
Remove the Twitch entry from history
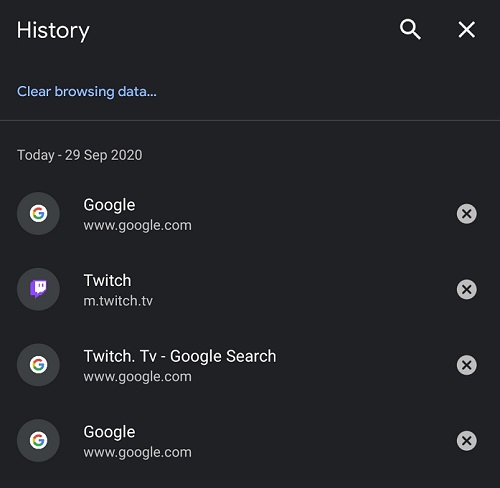click(x=467, y=289)
